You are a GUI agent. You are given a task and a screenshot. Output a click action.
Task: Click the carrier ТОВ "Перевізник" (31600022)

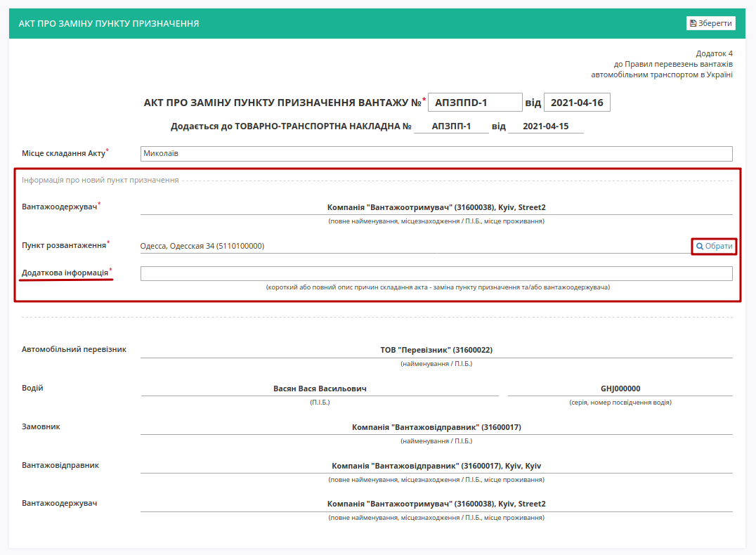click(436, 350)
